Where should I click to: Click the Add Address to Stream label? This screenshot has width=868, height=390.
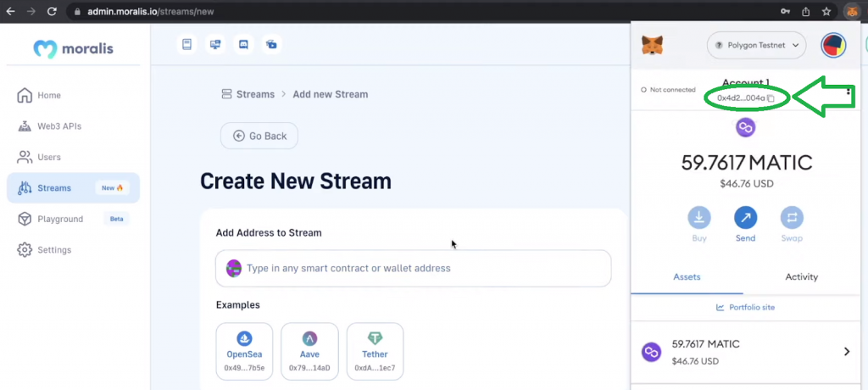[x=269, y=232]
